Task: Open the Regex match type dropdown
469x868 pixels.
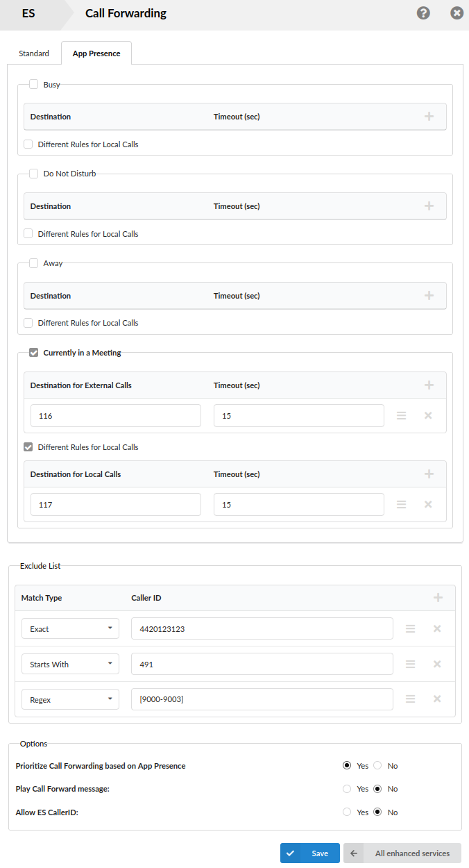Action: [70, 700]
